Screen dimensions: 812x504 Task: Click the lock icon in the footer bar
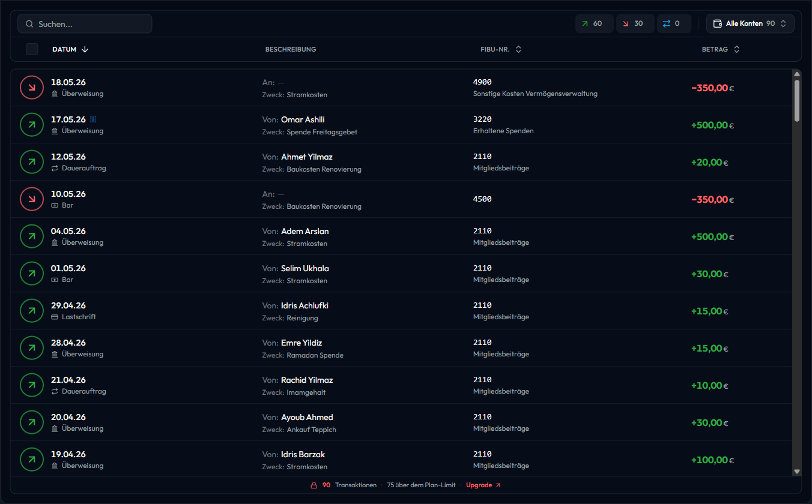click(314, 485)
